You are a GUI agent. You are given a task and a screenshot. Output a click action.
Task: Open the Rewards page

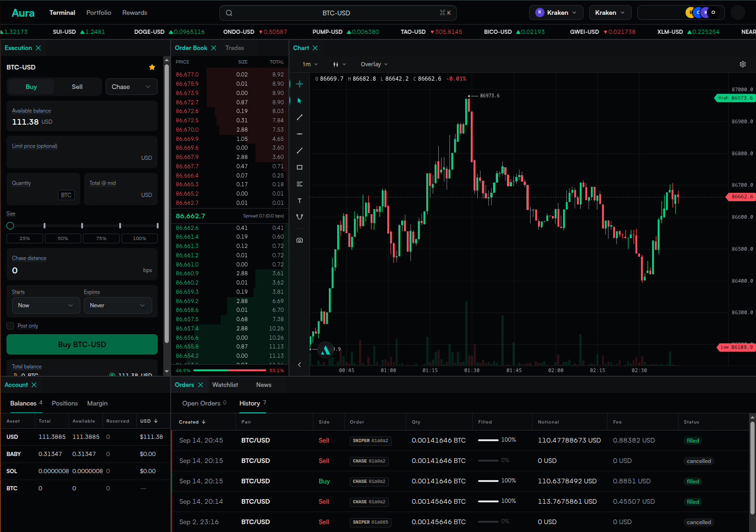pos(135,13)
